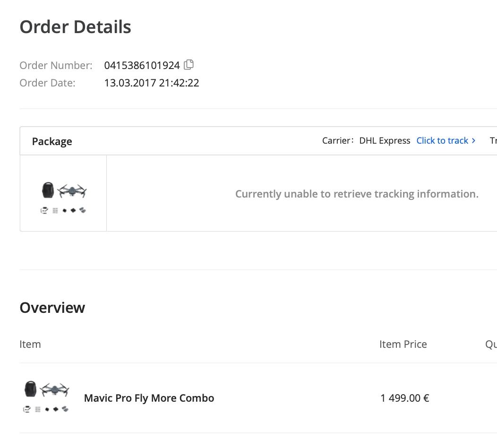Select the order number 0415386101924 text

(142, 65)
